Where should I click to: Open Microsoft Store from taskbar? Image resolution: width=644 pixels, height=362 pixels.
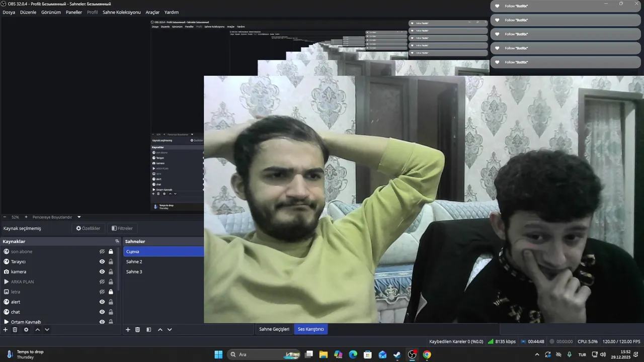point(368,354)
